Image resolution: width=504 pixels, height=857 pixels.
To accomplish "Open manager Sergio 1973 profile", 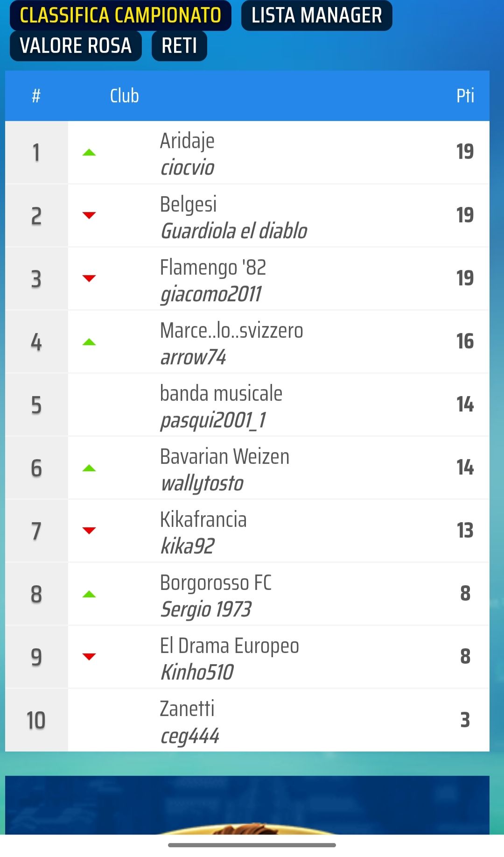I will coord(206,609).
